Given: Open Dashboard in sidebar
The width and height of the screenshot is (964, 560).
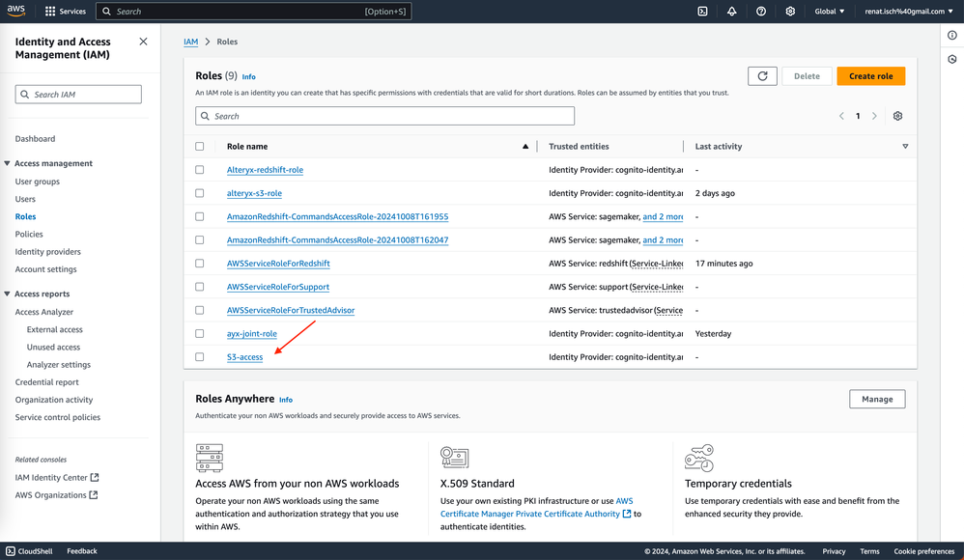Looking at the screenshot, I should pyautogui.click(x=35, y=139).
